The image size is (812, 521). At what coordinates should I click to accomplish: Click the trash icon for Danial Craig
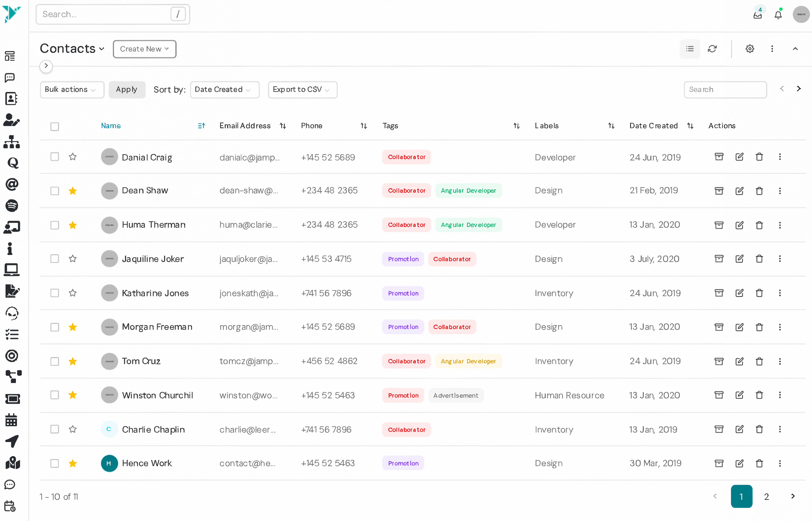tap(759, 157)
